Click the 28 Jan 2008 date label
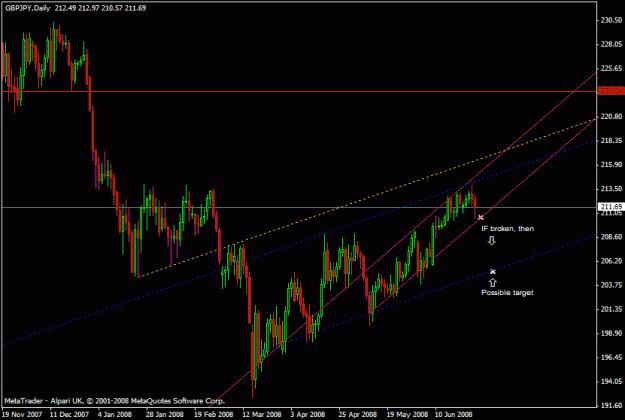 (165, 414)
